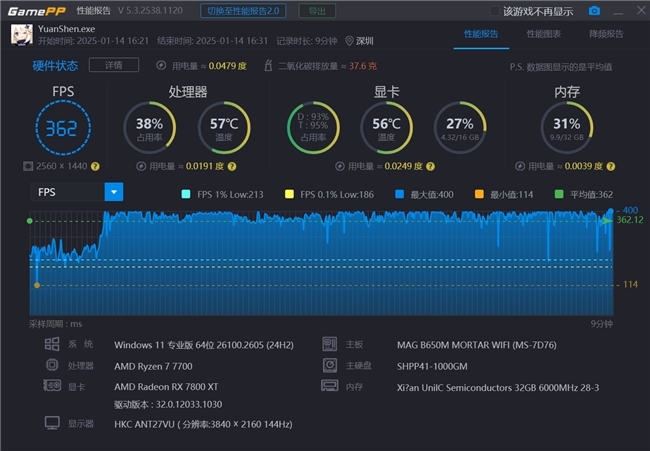Click the system (系统) Windows icon
This screenshot has width=650, height=451.
click(x=52, y=344)
